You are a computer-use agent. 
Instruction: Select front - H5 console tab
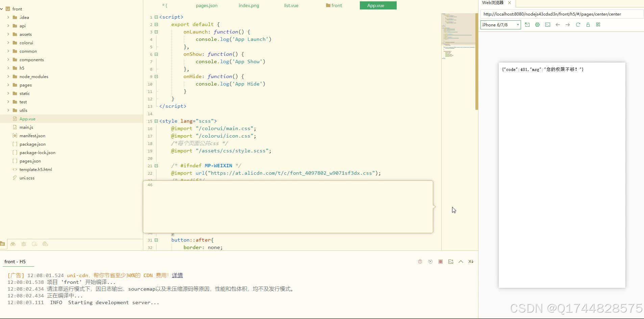click(x=15, y=262)
